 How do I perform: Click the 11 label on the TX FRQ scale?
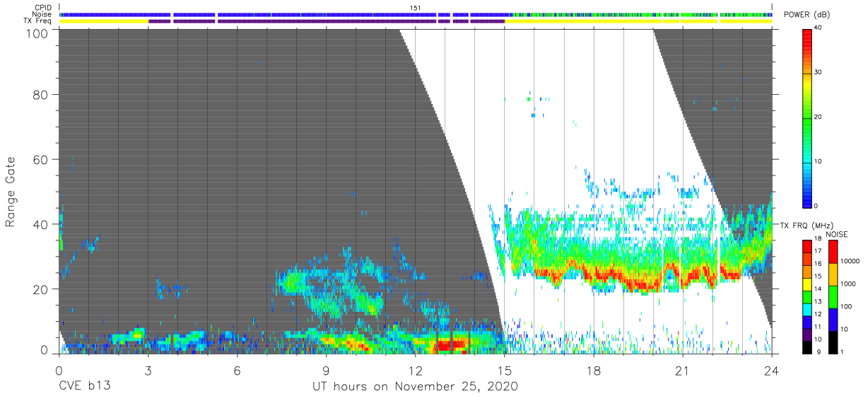pos(818,327)
